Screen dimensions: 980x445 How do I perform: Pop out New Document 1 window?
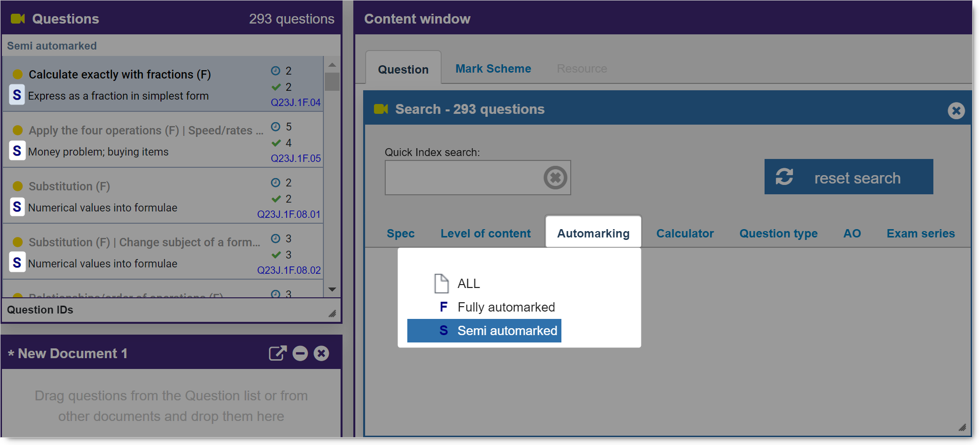coord(277,353)
